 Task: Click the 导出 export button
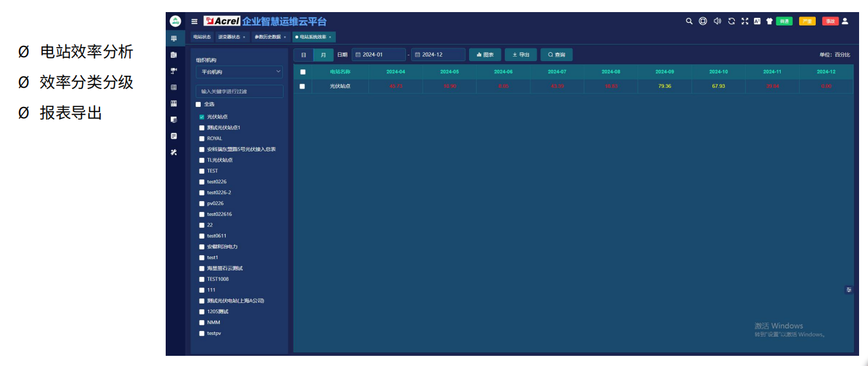click(521, 55)
